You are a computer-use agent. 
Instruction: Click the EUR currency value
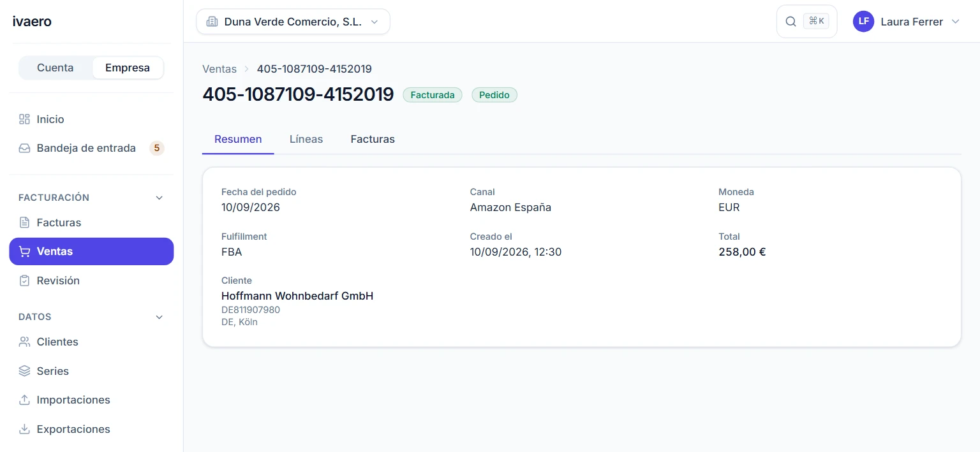pos(729,207)
